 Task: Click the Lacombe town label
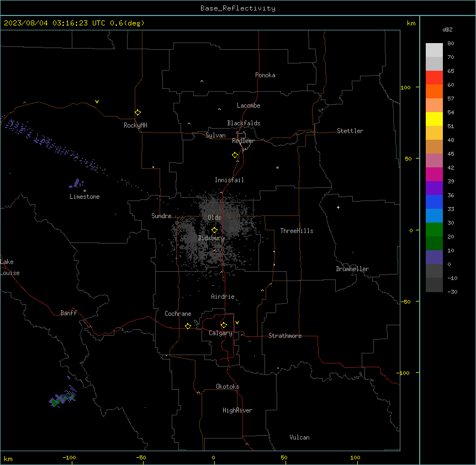(248, 105)
